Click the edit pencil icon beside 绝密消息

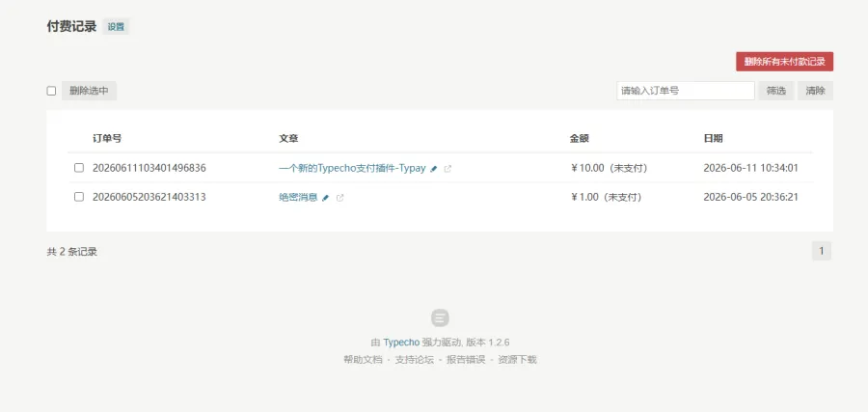pos(326,198)
